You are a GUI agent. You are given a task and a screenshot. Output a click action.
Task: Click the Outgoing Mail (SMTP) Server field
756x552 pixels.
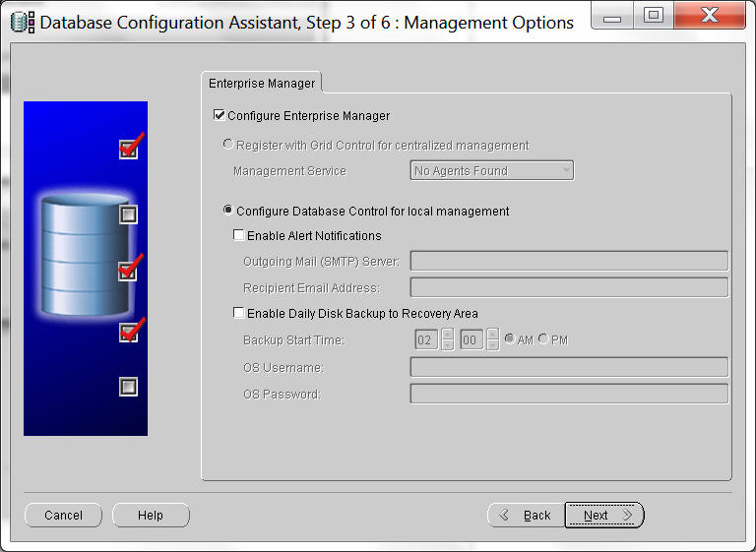[568, 261]
